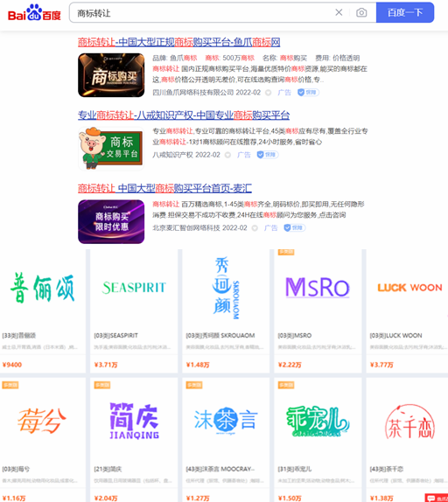Click the ¥1.38万 price
The width and height of the screenshot is (448, 502).
pos(381,499)
